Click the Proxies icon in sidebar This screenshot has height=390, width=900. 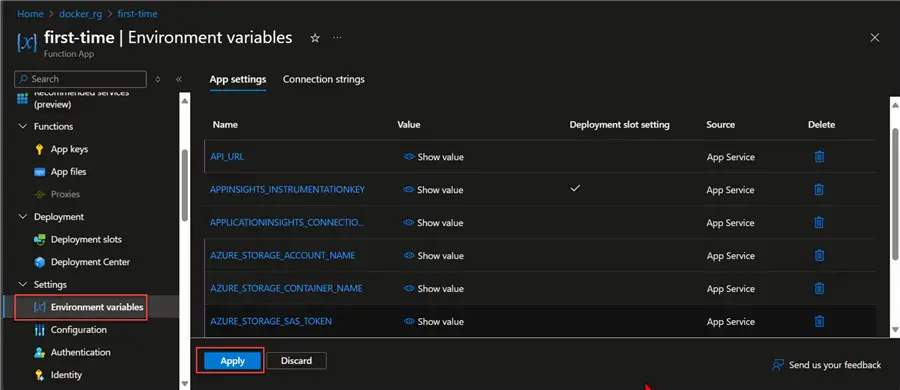39,194
